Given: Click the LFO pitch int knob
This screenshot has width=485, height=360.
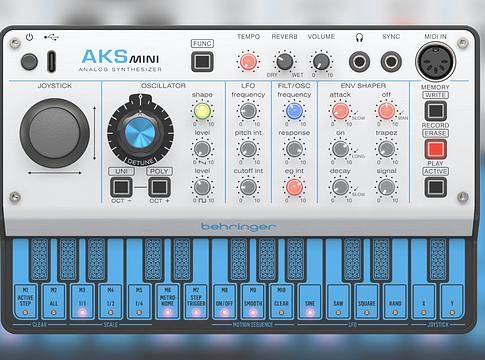Looking at the screenshot, I should pyautogui.click(x=248, y=149).
